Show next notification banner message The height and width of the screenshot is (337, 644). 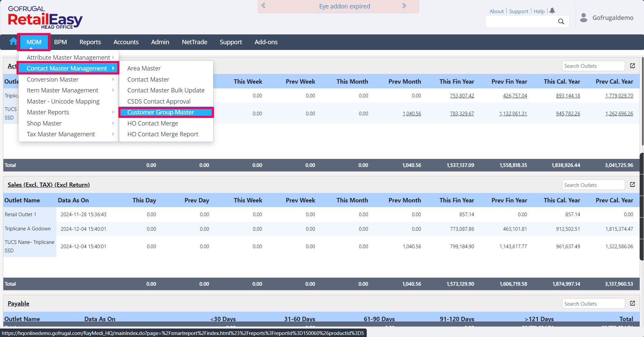click(404, 6)
